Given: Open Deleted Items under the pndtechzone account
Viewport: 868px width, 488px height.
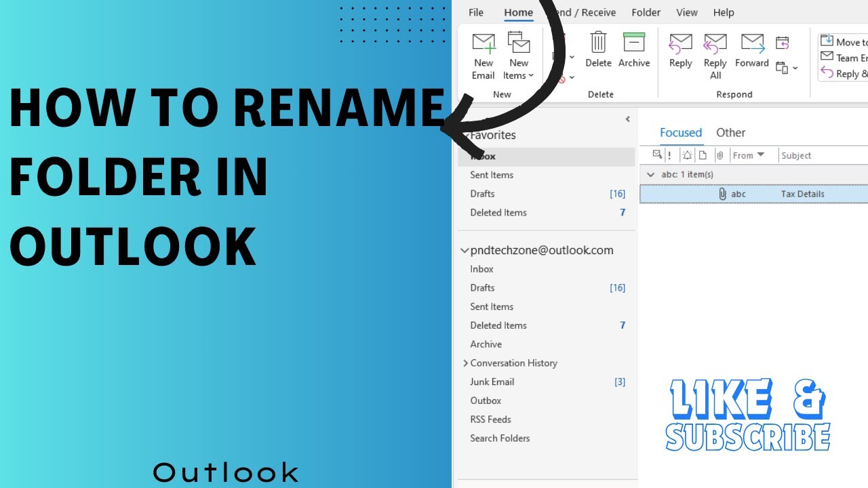Looking at the screenshot, I should (x=498, y=325).
